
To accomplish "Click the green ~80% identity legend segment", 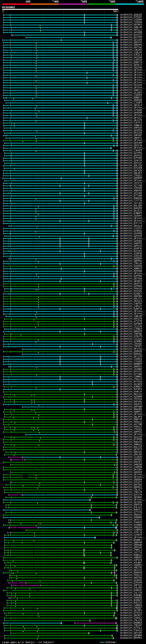I will (101, 4).
